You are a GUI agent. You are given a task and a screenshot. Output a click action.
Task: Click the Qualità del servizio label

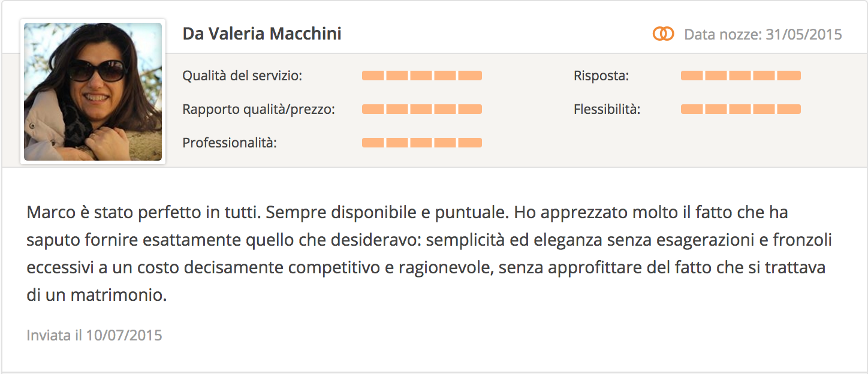(x=242, y=76)
